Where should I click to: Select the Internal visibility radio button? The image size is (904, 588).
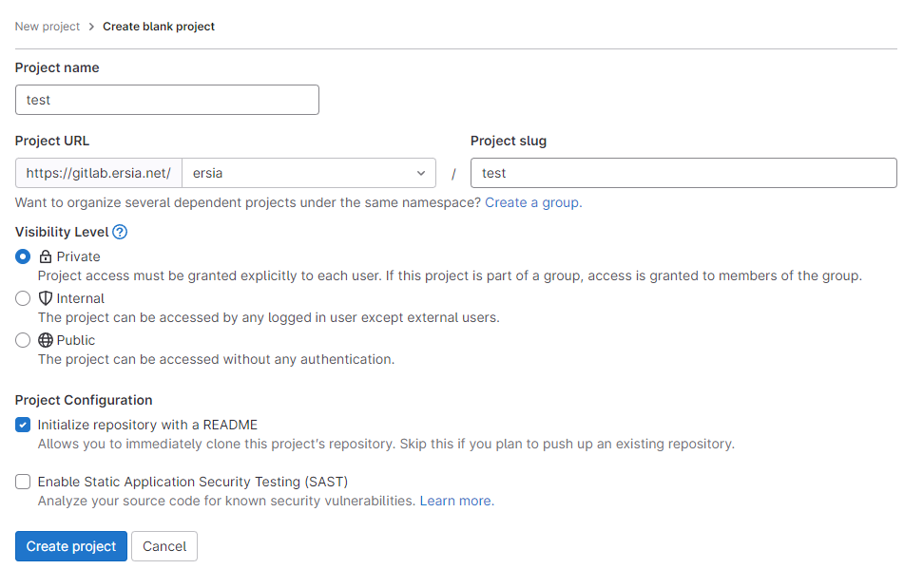(x=23, y=298)
